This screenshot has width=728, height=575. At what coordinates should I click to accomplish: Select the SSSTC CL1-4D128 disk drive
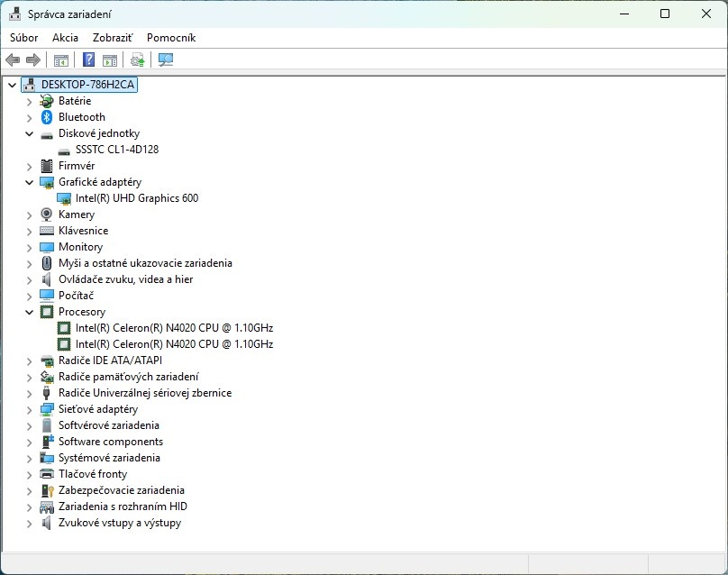115,149
